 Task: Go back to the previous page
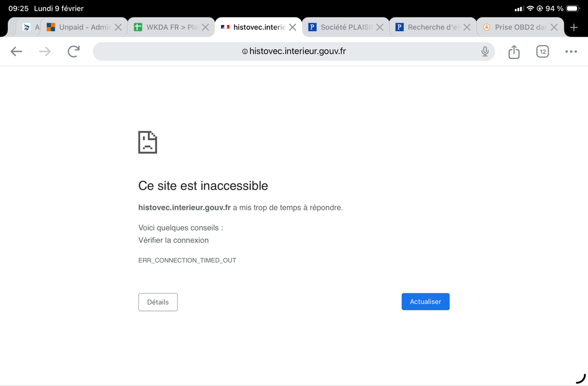(x=16, y=51)
